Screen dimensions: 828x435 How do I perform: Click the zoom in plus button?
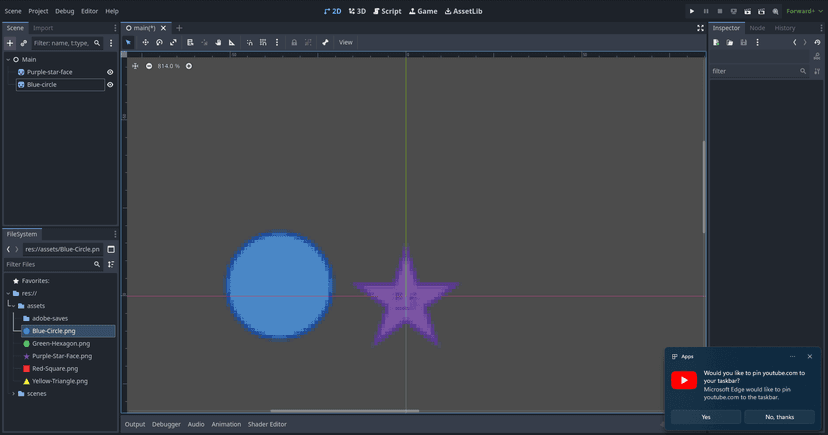coord(189,66)
